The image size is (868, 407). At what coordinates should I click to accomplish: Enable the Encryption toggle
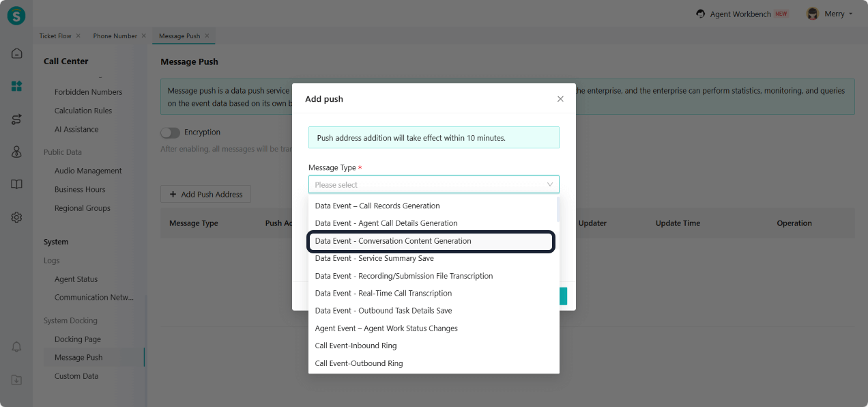point(170,132)
